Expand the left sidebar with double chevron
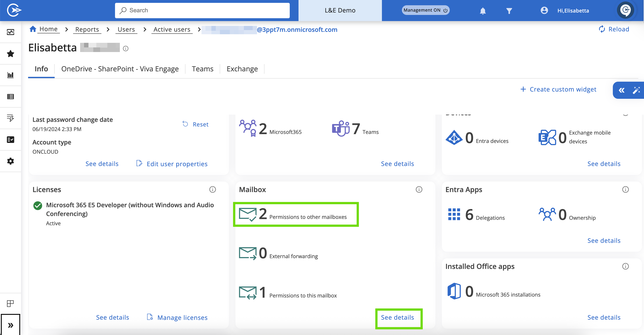 11,325
